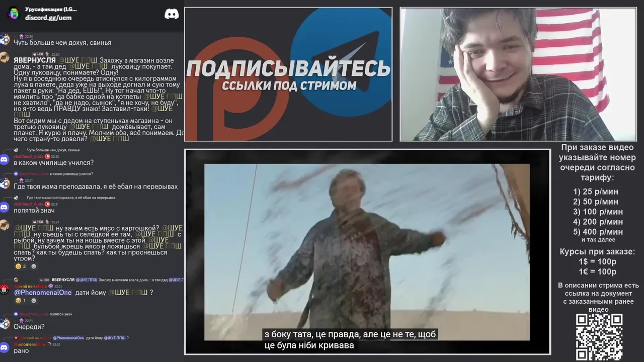Click the 'Урусификация (LG...' server title
The image size is (644, 362).
pos(51,10)
